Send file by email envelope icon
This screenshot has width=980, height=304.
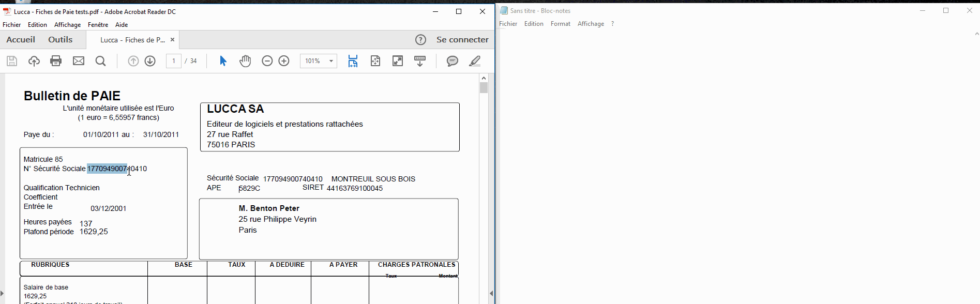click(x=79, y=61)
